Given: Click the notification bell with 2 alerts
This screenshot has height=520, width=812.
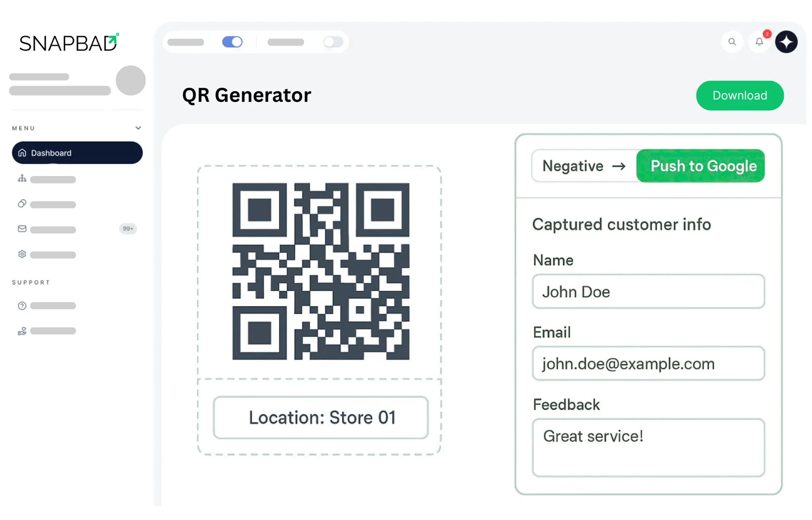Looking at the screenshot, I should pyautogui.click(x=759, y=42).
